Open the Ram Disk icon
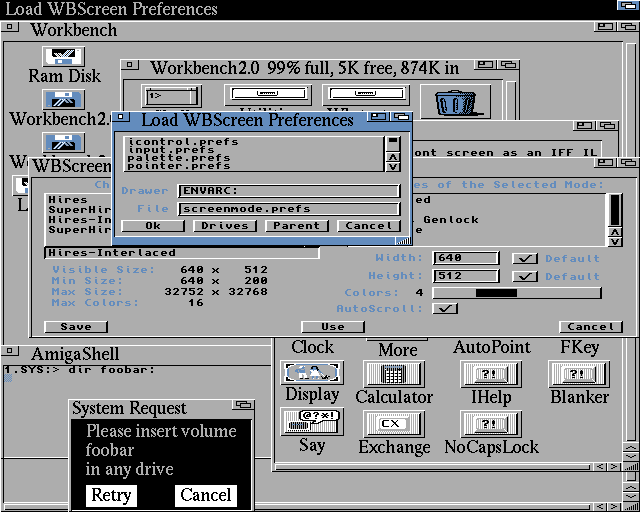 64,56
